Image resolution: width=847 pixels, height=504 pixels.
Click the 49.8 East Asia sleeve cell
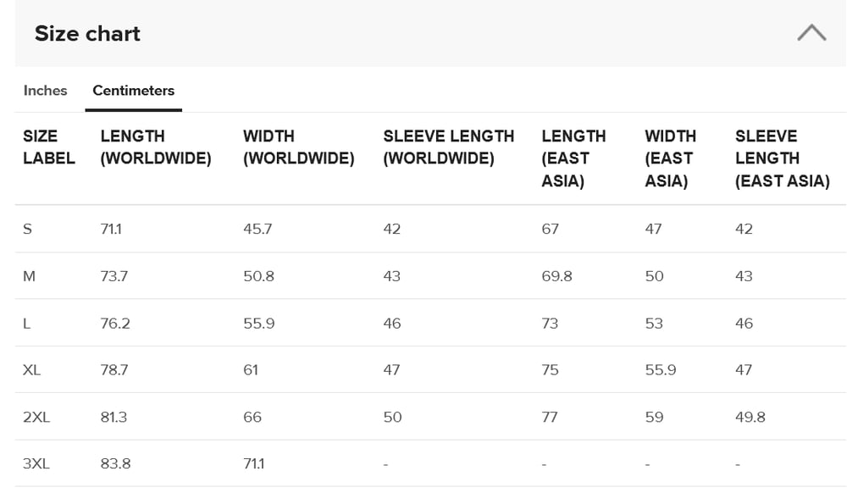pyautogui.click(x=750, y=417)
